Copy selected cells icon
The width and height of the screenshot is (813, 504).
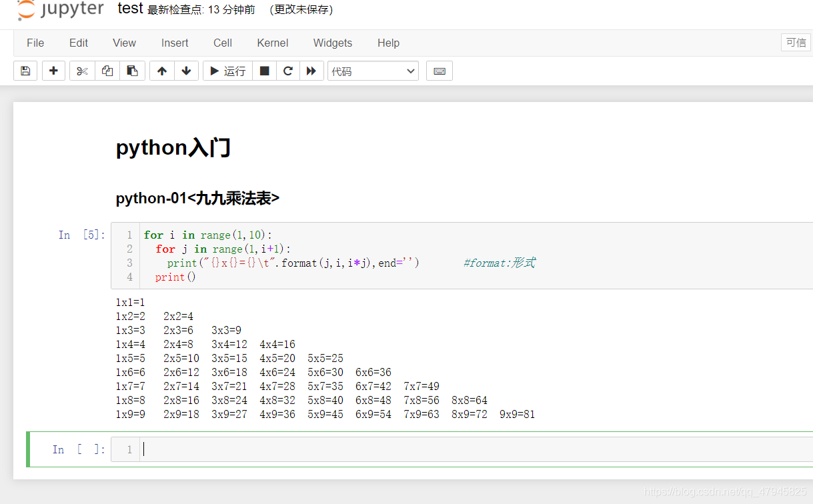pos(107,71)
